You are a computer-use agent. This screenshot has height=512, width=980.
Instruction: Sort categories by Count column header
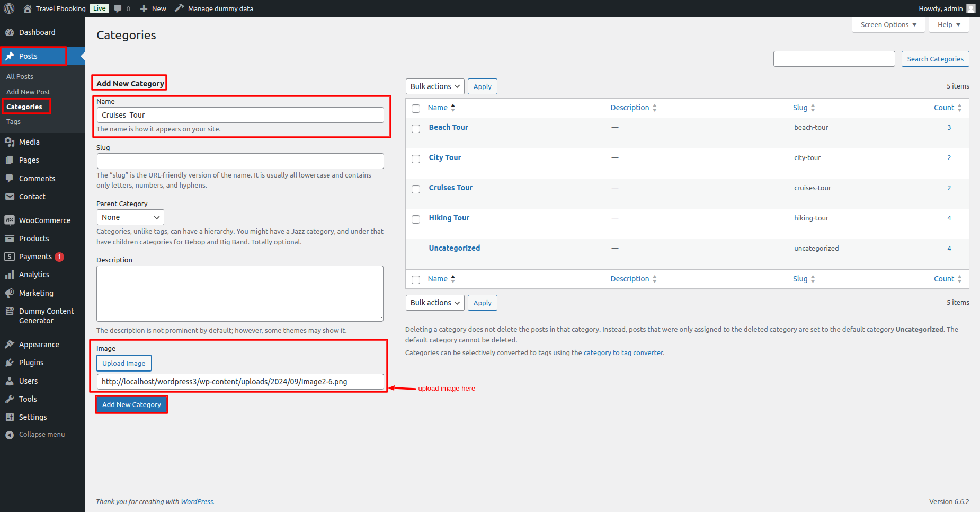944,108
